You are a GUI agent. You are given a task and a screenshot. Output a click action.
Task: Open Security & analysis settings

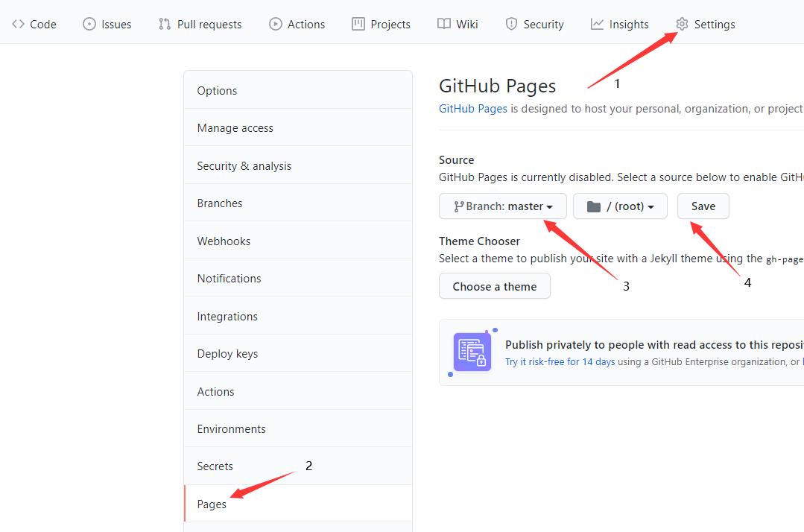coord(298,165)
